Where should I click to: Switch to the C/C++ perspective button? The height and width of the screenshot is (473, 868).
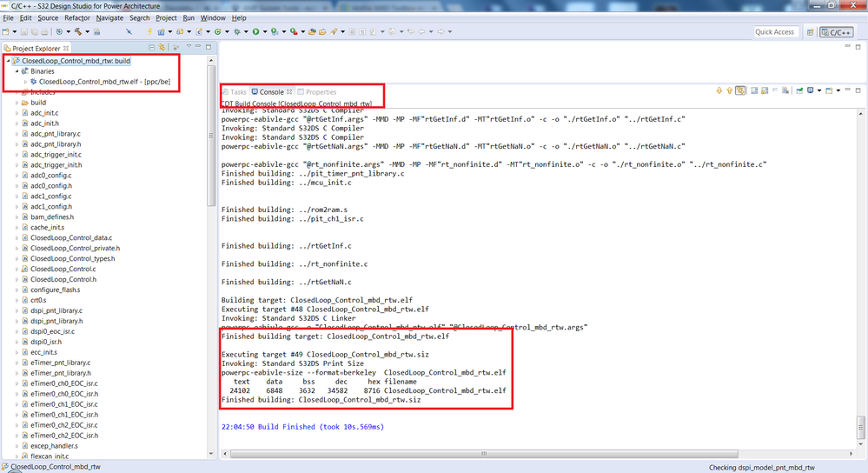coord(837,32)
